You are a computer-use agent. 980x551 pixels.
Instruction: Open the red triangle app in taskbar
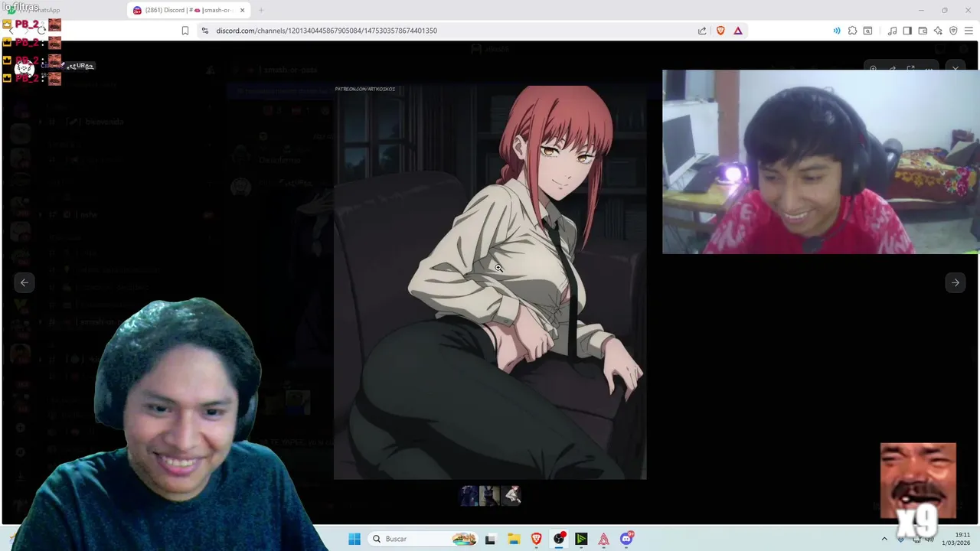(x=604, y=539)
